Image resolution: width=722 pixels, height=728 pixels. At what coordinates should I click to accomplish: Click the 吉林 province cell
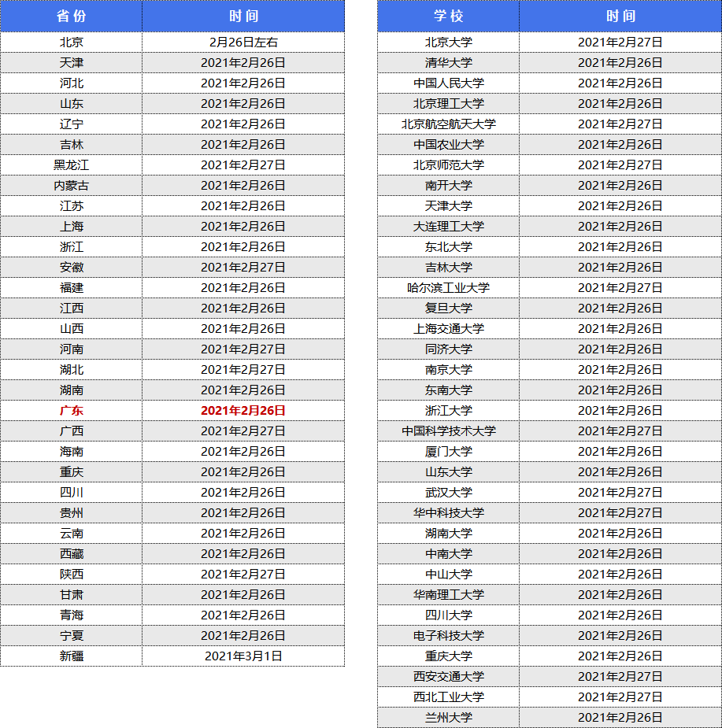coord(71,144)
